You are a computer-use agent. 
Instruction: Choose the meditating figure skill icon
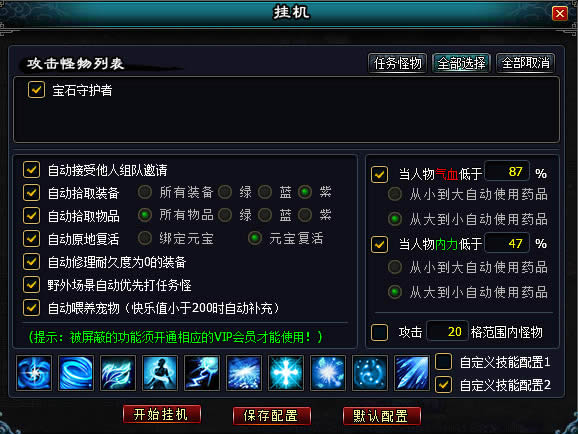click(160, 373)
